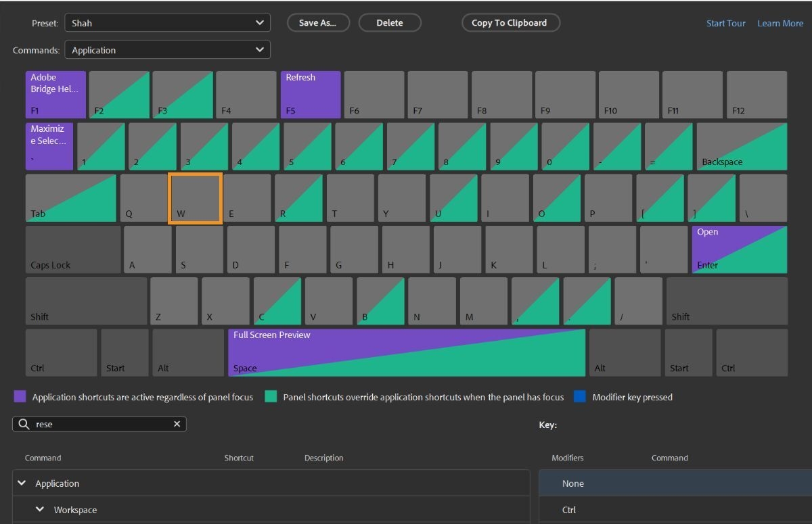
Task: Click the Caps Lock key
Action: tap(72, 249)
